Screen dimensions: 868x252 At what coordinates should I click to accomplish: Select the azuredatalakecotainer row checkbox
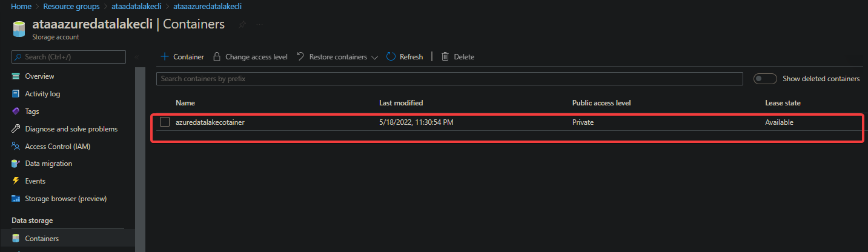165,122
